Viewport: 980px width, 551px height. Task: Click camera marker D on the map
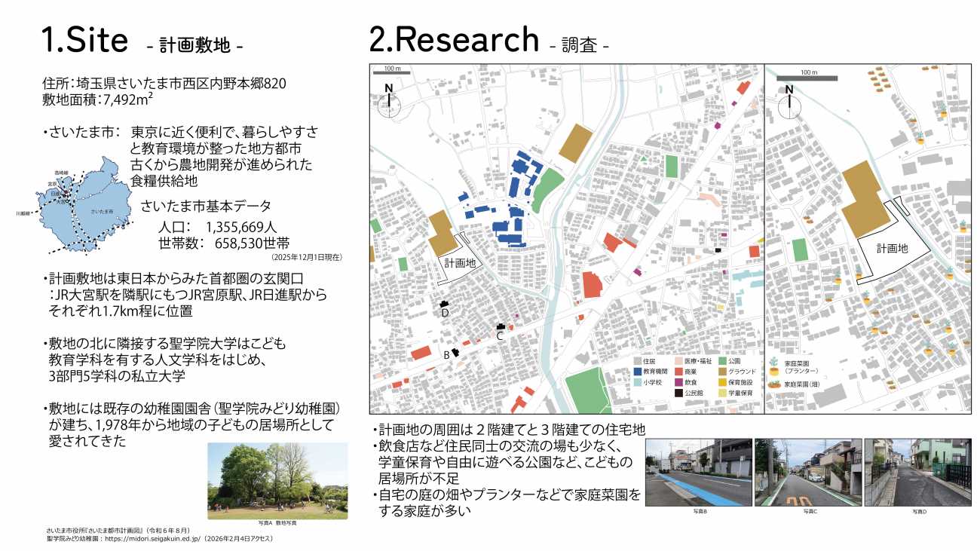[x=444, y=304]
